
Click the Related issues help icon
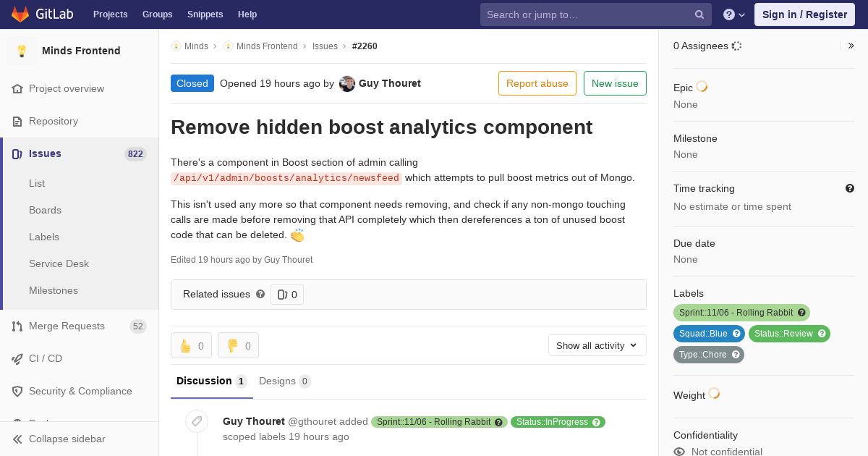tap(260, 294)
